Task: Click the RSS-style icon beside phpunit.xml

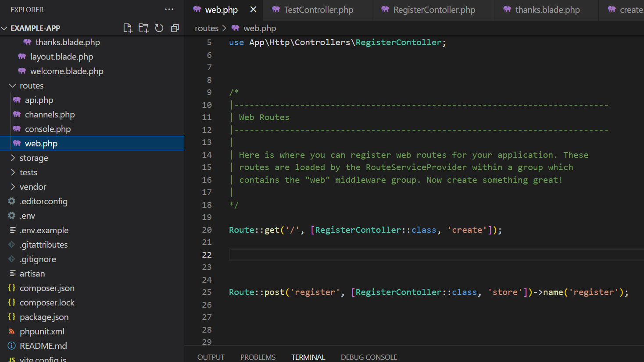Action: tap(12, 331)
